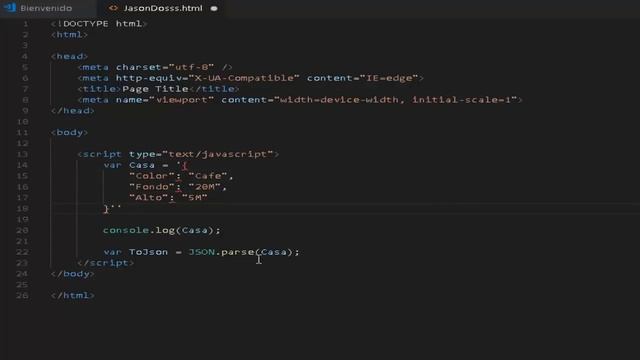640x360 pixels.
Task: Click the HTML file icon on JasonDosss.html tab
Action: click(113, 8)
